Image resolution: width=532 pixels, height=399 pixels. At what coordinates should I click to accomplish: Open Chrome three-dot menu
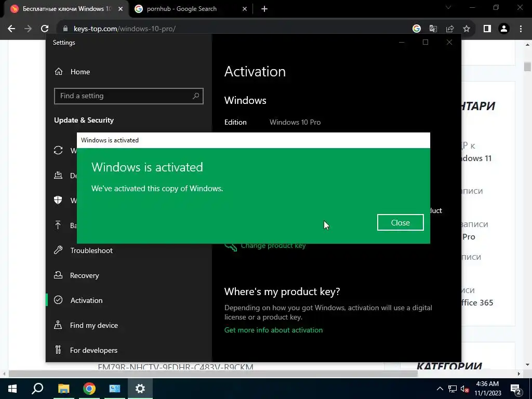point(521,29)
